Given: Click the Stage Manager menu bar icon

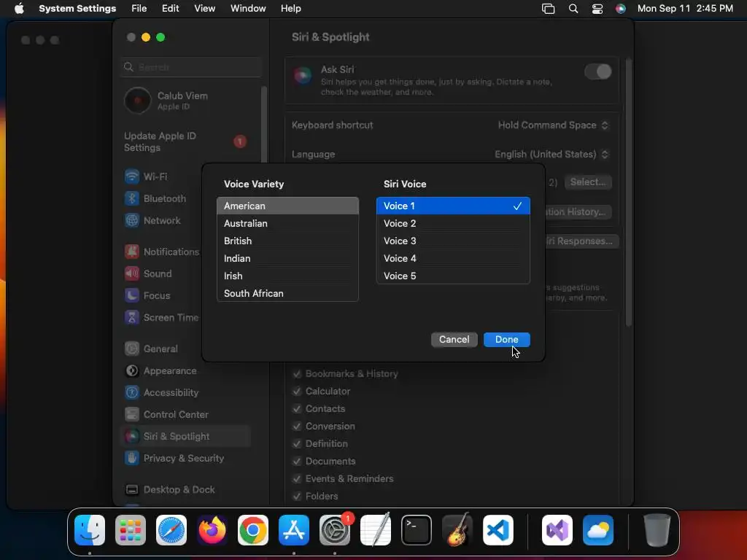Looking at the screenshot, I should tap(549, 9).
